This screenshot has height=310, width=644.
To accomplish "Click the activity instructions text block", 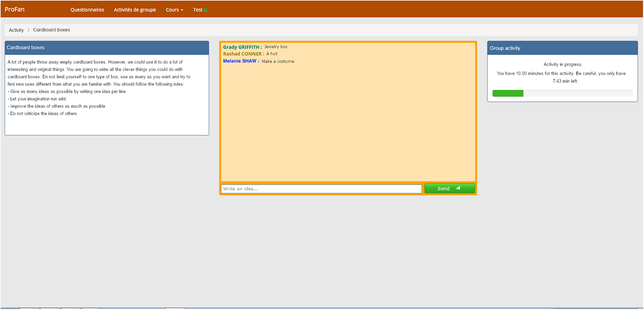I will point(99,88).
